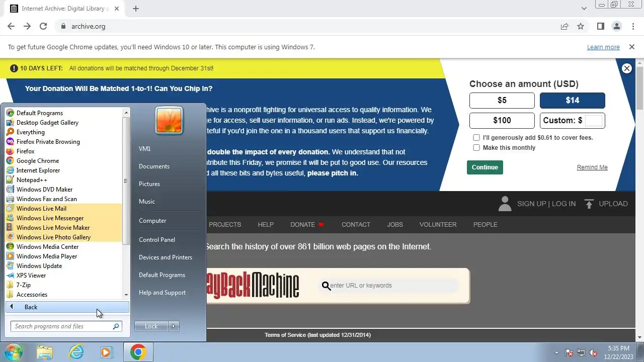644x362 pixels.
Task: Select the $5 donation amount
Action: (x=502, y=101)
